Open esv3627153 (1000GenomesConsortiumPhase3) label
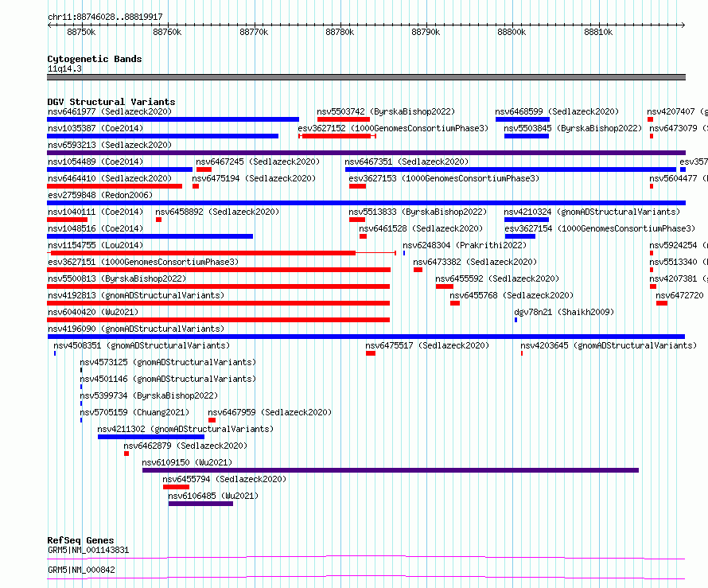The width and height of the screenshot is (708, 588). [444, 178]
